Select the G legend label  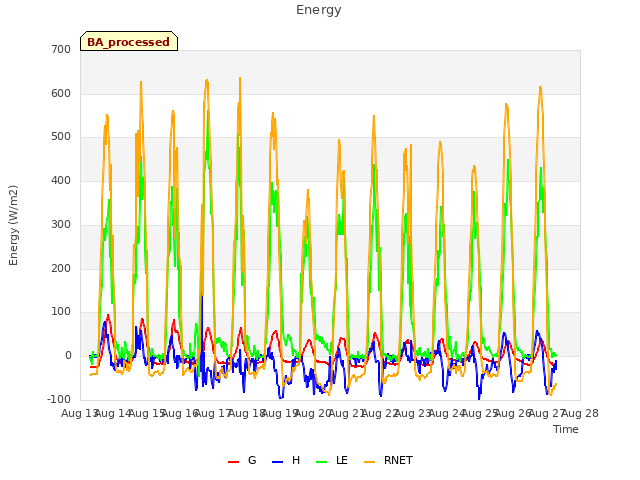252,460
